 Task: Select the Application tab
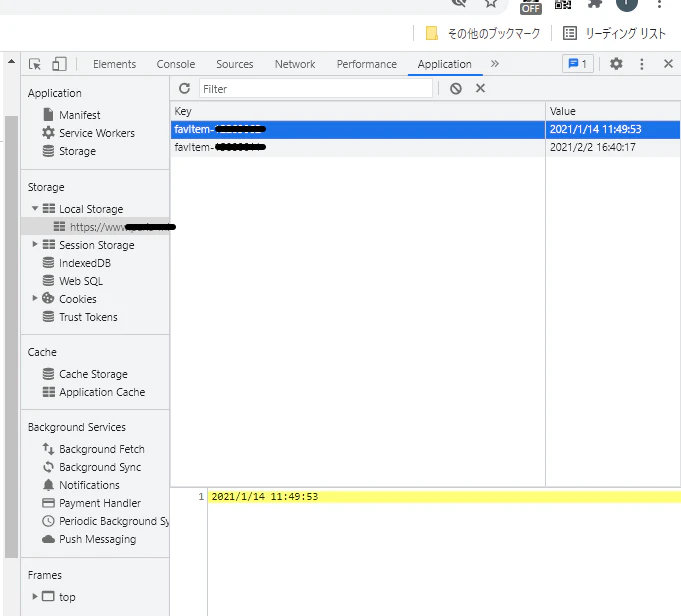444,64
